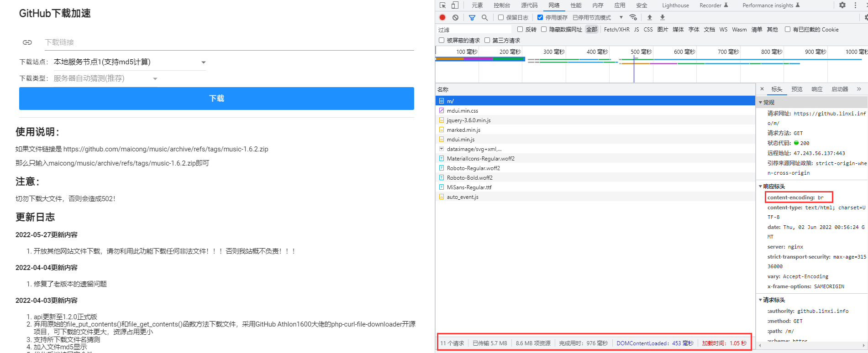Toggle the device toolbar icon
868x353 pixels.
[455, 5]
